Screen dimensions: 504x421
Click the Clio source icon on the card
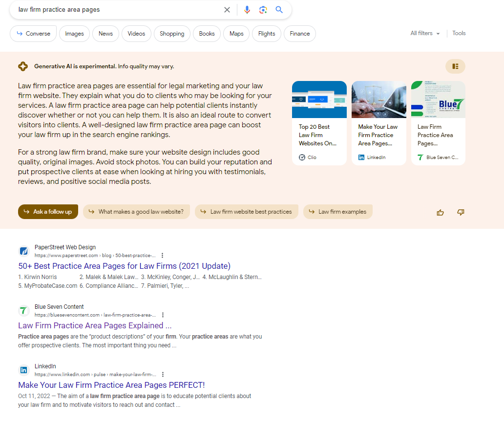point(302,157)
